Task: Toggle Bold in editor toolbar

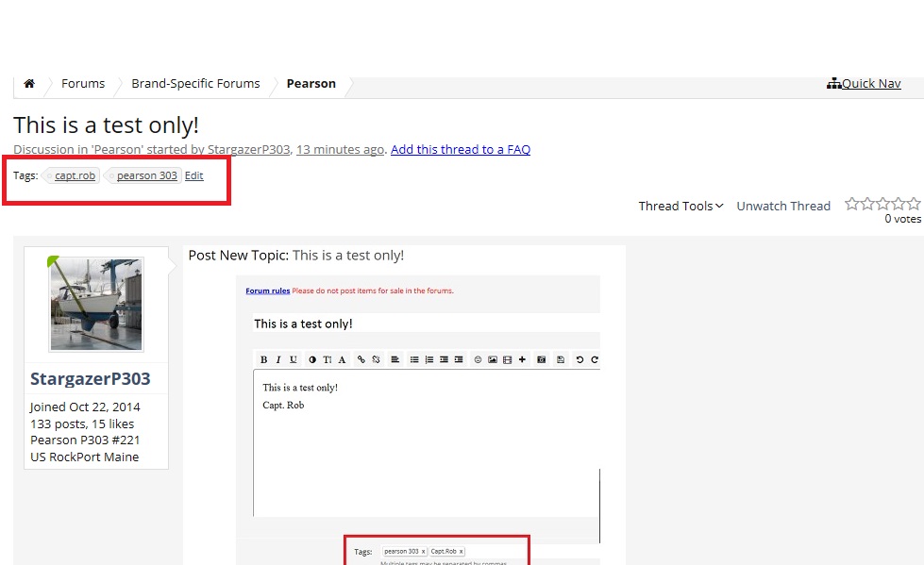Action: (263, 359)
